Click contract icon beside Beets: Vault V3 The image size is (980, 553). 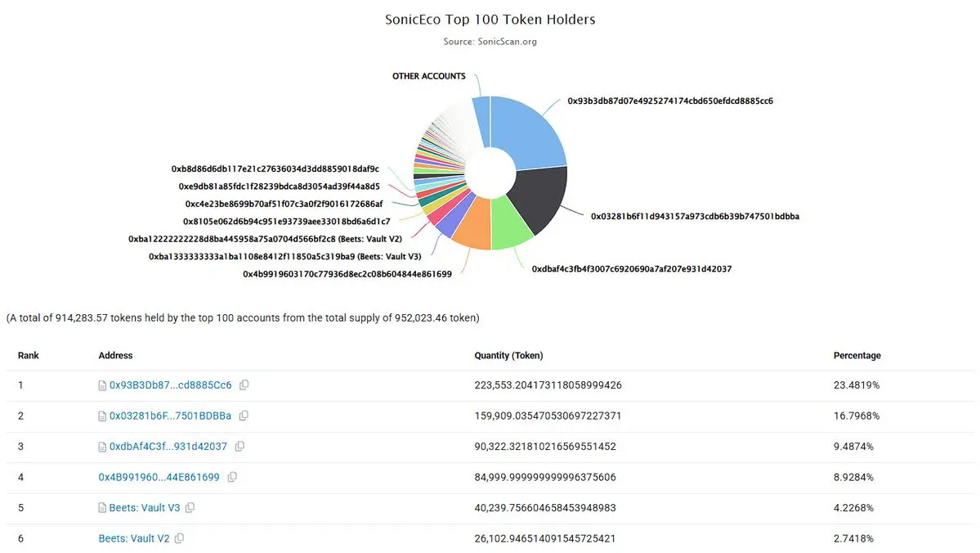(x=102, y=508)
